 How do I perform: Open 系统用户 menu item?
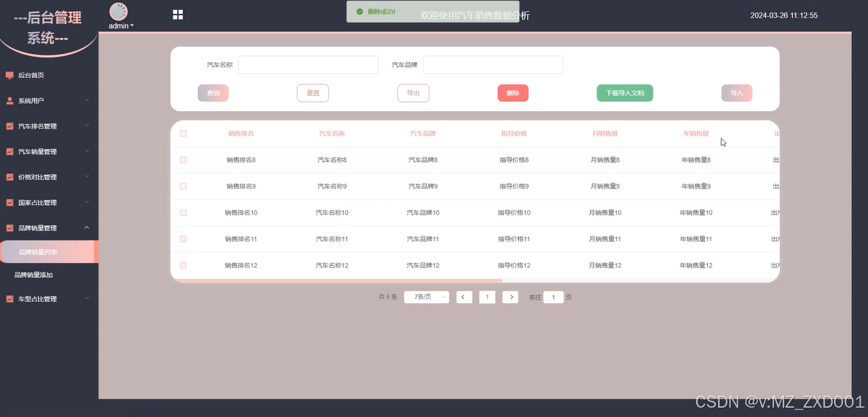pos(49,101)
